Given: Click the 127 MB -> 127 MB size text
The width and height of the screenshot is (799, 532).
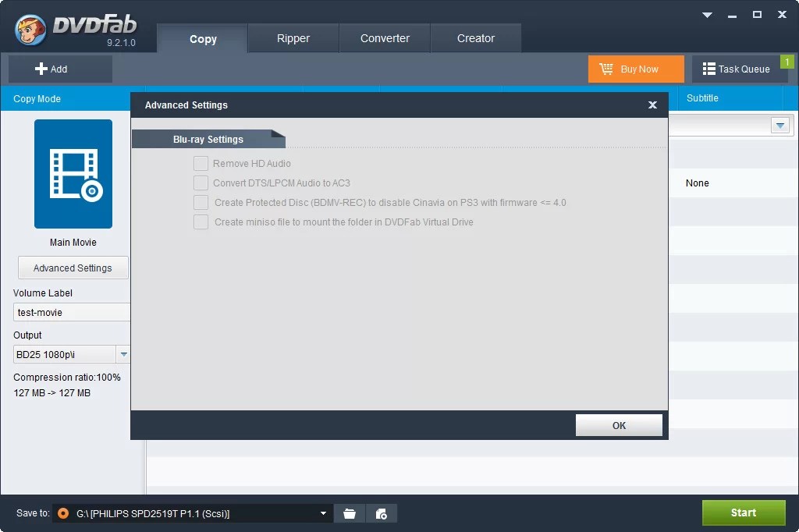Looking at the screenshot, I should pyautogui.click(x=52, y=393).
